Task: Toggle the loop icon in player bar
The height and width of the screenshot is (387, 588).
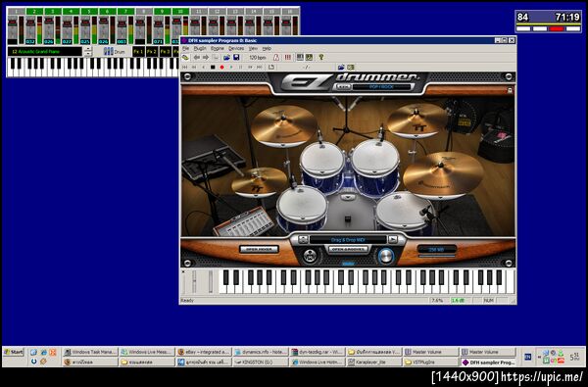Action: [271, 68]
